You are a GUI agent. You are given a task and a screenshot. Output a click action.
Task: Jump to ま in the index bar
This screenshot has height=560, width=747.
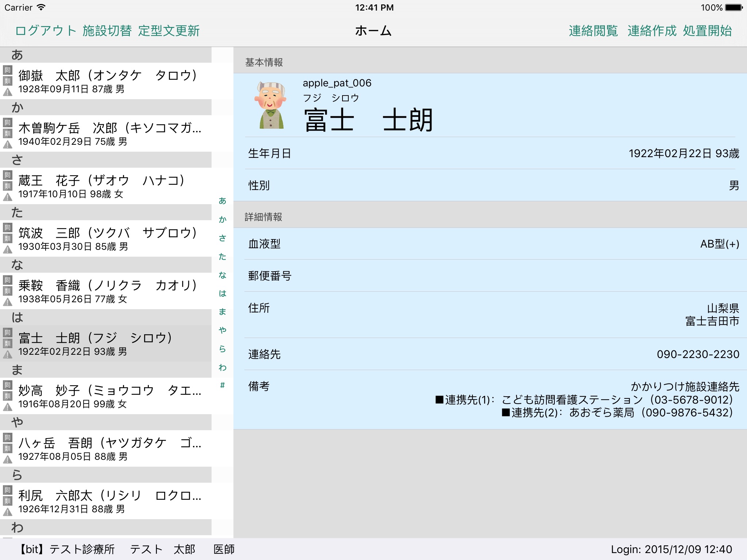(222, 312)
